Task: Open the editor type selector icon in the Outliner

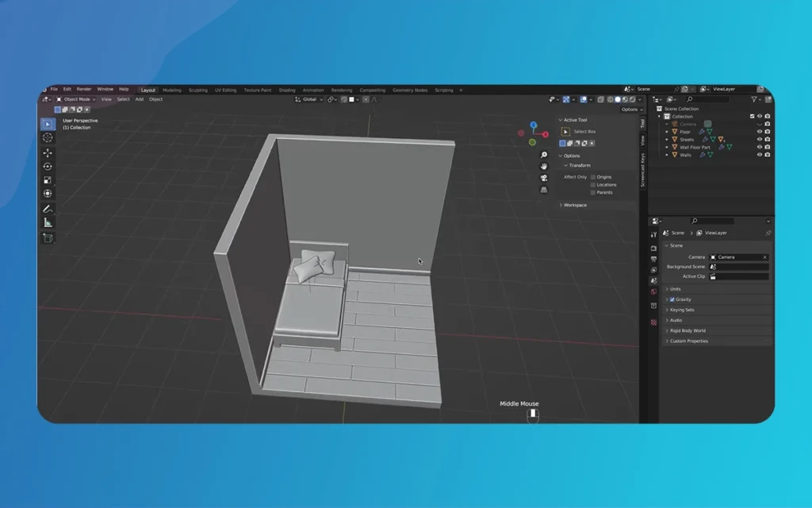Action: (654, 99)
